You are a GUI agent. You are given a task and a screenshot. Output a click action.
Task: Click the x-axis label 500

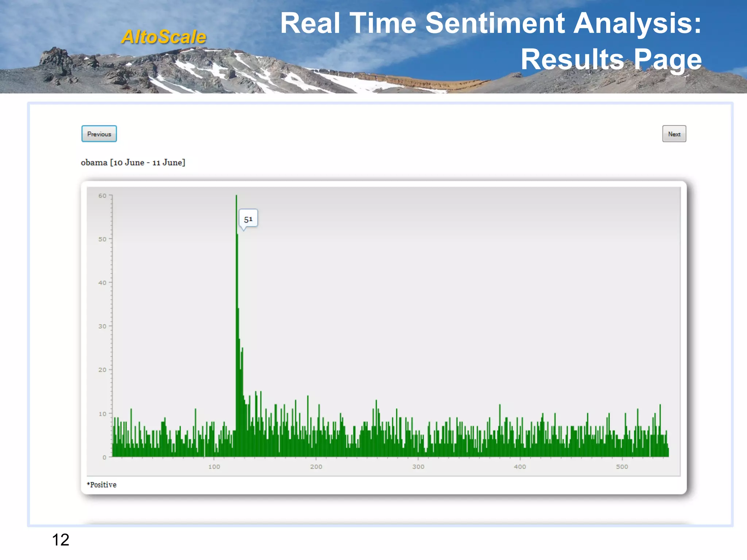coord(622,467)
